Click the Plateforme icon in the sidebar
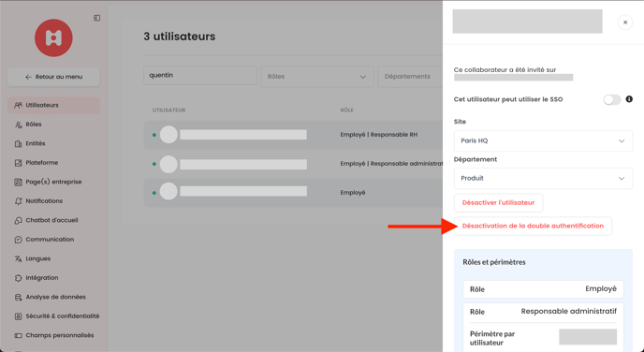The image size is (644, 352). coord(18,163)
